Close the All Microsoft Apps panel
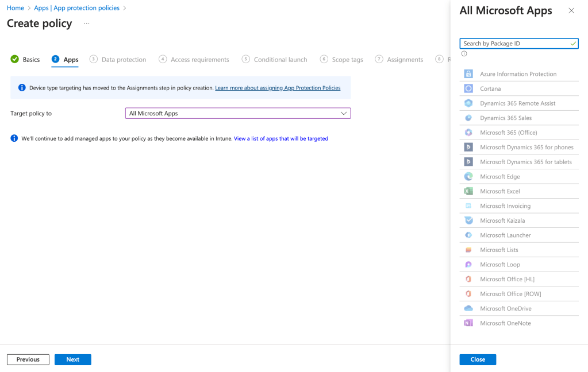Screen dimensions: 588x372 point(571,11)
